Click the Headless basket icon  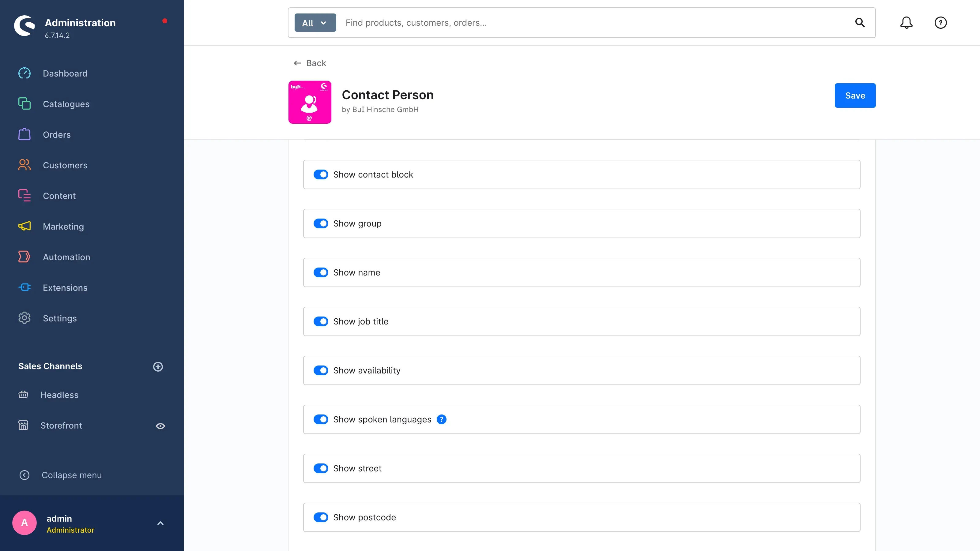click(x=23, y=395)
